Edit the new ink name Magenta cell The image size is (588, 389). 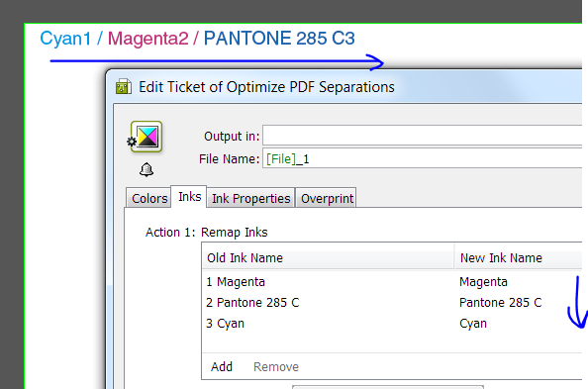click(483, 282)
